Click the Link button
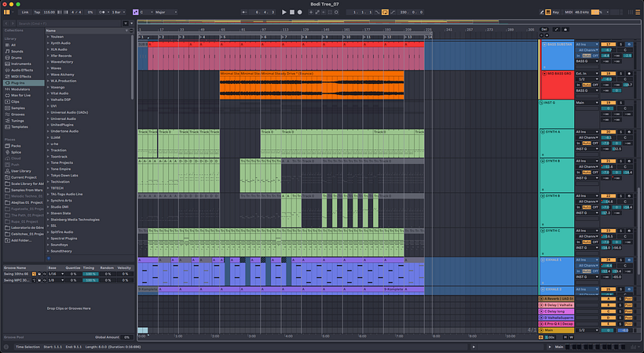The image size is (644, 353). point(24,13)
